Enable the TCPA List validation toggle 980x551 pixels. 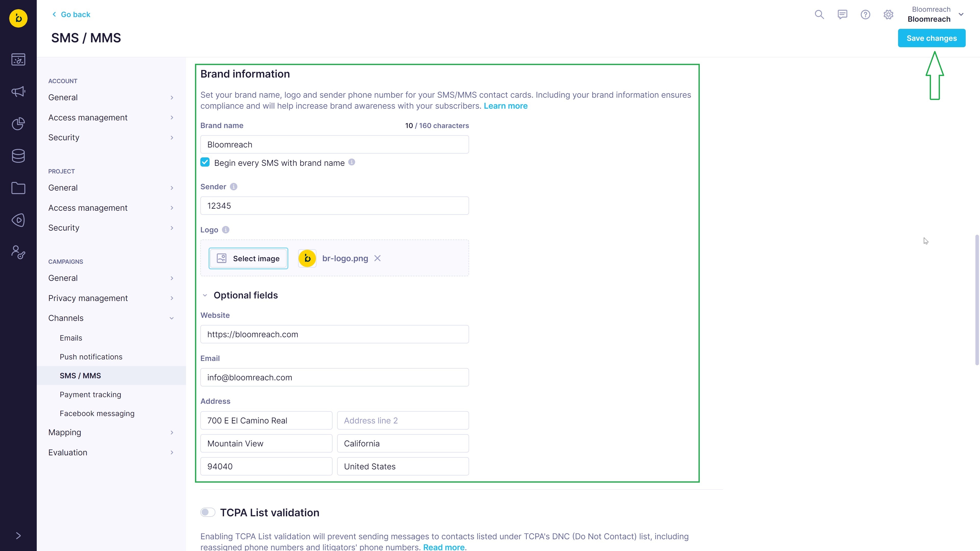coord(208,512)
